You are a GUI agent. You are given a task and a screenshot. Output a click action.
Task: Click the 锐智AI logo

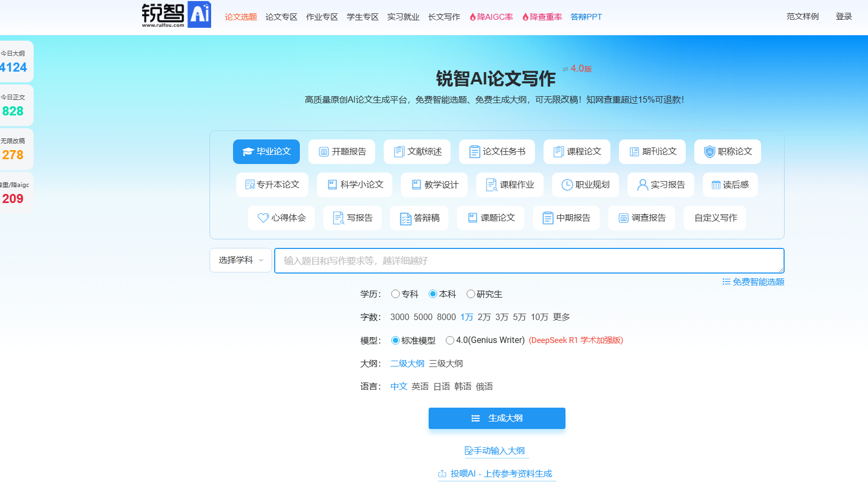pos(176,15)
